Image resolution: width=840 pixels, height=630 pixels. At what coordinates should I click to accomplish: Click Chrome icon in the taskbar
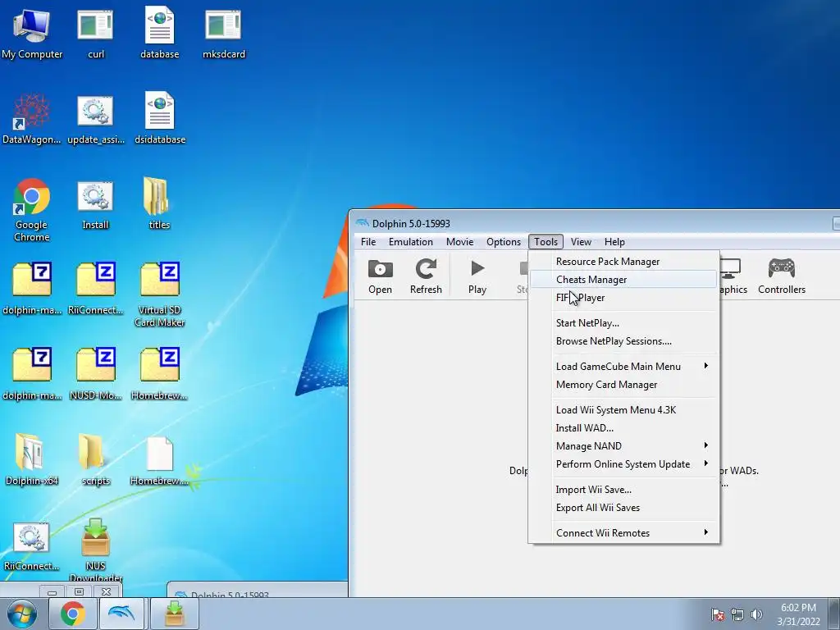pyautogui.click(x=72, y=614)
